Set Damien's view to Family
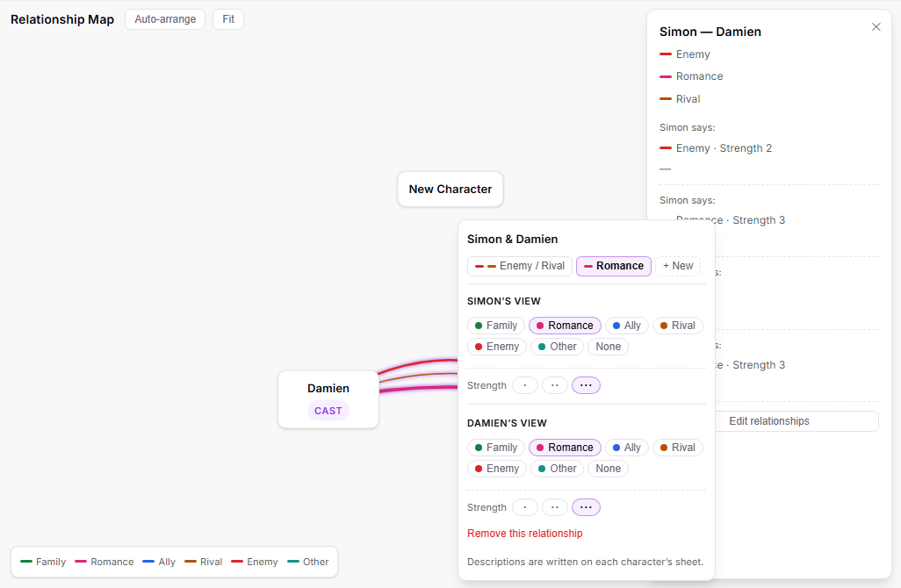The image size is (901, 588). (496, 448)
